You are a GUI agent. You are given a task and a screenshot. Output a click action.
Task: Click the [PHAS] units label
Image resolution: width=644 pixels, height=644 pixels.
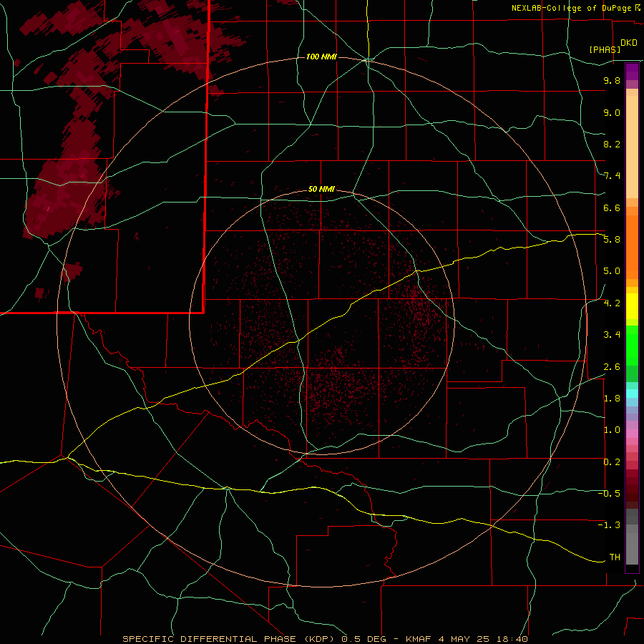tap(605, 50)
